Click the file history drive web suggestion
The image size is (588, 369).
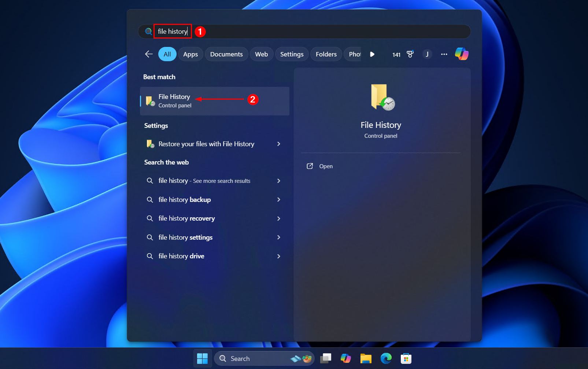[x=181, y=256]
